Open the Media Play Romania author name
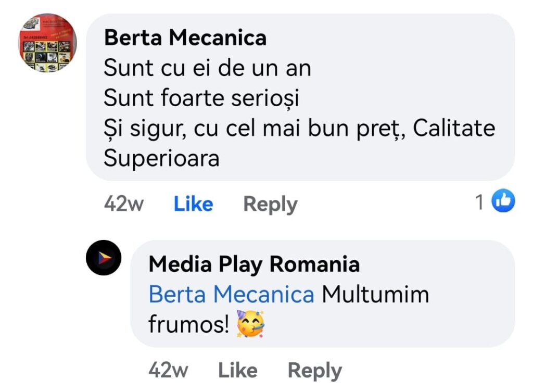The height and width of the screenshot is (392, 533). pos(254,264)
